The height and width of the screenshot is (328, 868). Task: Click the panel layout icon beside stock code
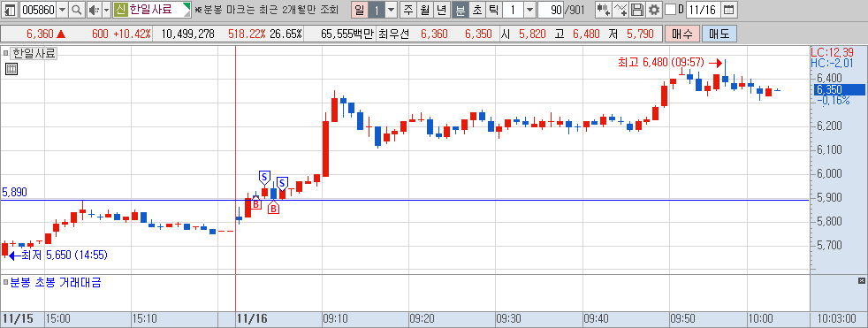10,10
